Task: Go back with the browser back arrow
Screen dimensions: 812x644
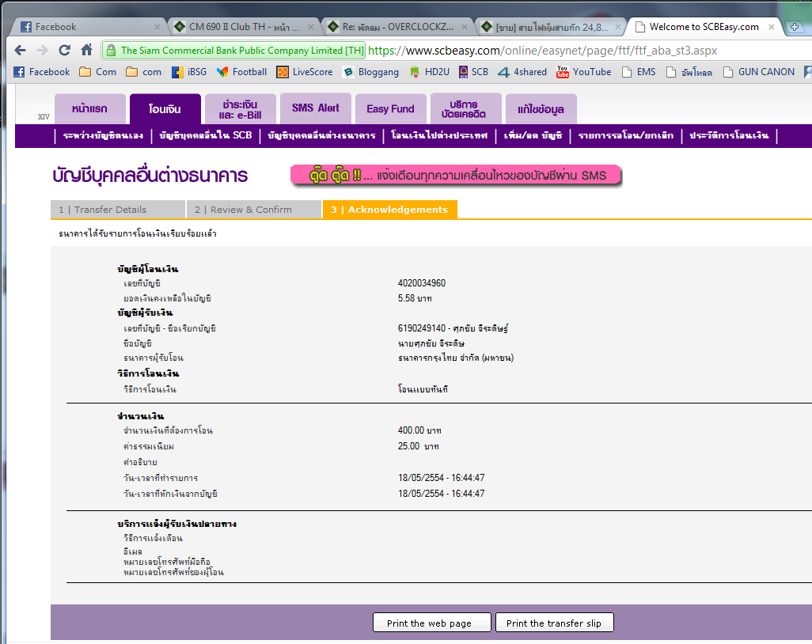Action: 21,50
